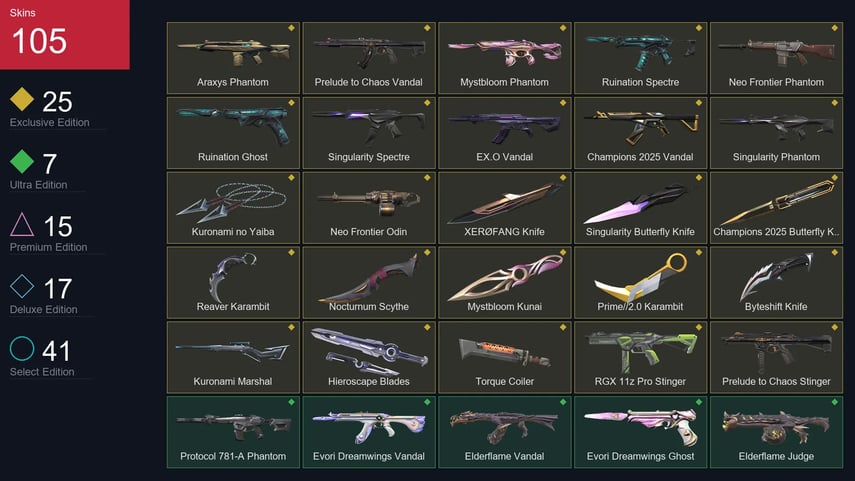The width and height of the screenshot is (855, 481).
Task: Click the pink Premium Edition triangle icon
Action: [x=22, y=224]
